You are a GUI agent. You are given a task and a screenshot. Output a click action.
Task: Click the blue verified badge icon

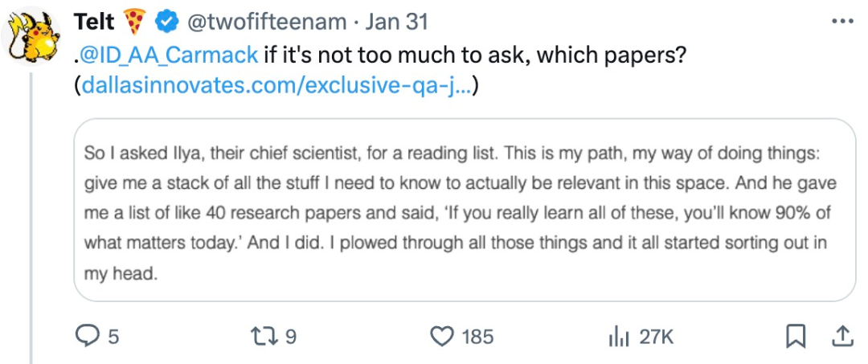166,22
